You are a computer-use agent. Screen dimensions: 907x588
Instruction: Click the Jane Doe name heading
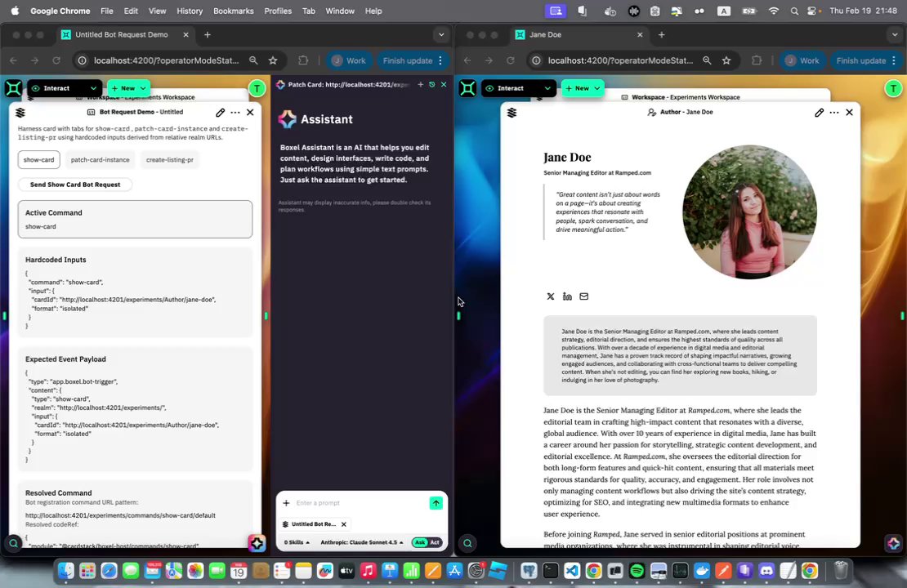567,158
